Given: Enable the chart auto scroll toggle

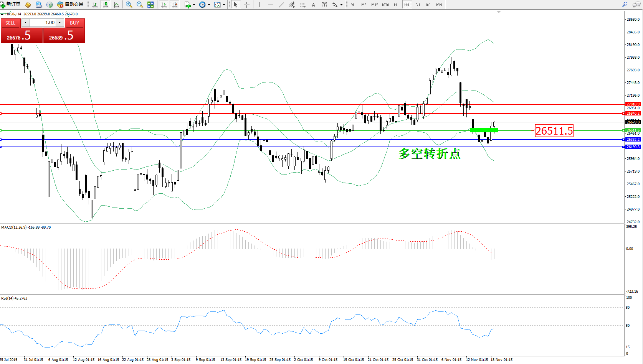Looking at the screenshot, I should [164, 5].
